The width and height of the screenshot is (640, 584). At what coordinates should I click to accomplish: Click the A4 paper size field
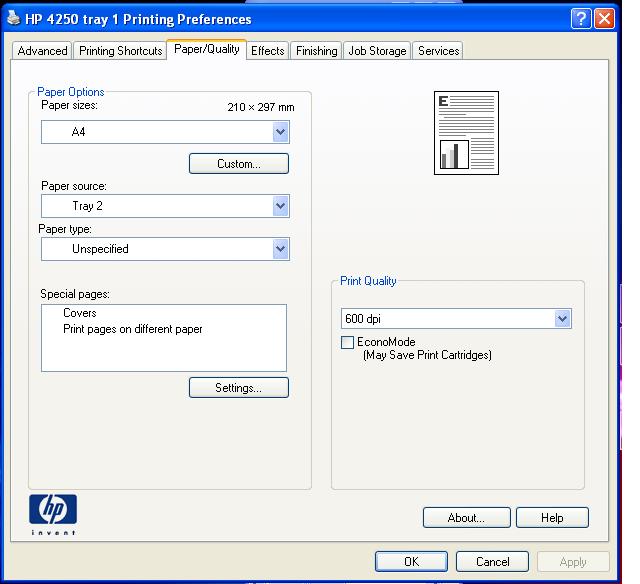tap(165, 132)
